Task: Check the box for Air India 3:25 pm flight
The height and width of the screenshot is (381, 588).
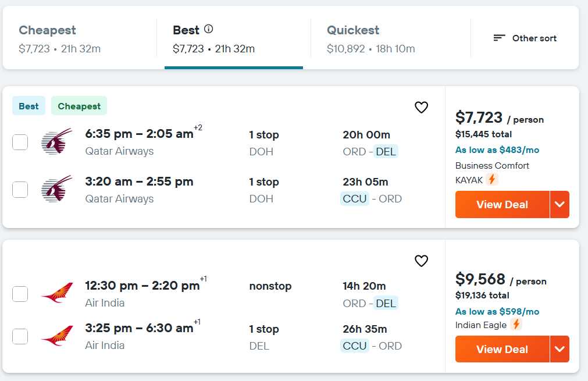Action: pos(20,336)
